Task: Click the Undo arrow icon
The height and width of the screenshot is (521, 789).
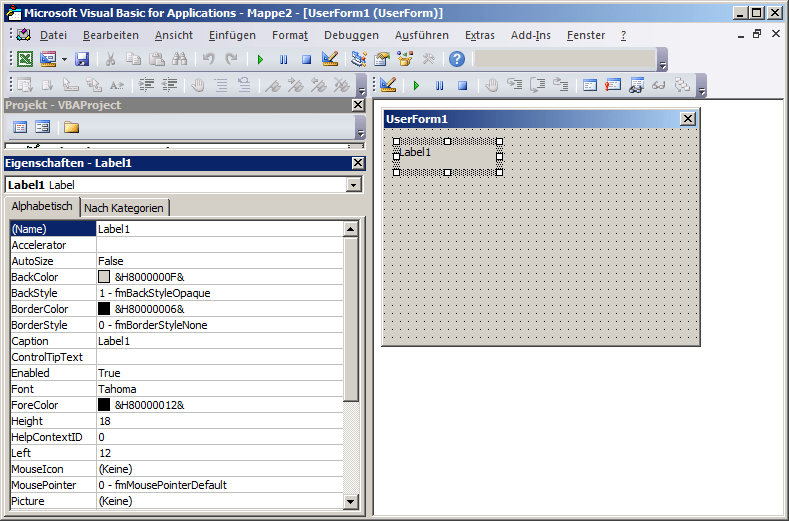Action: point(208,59)
